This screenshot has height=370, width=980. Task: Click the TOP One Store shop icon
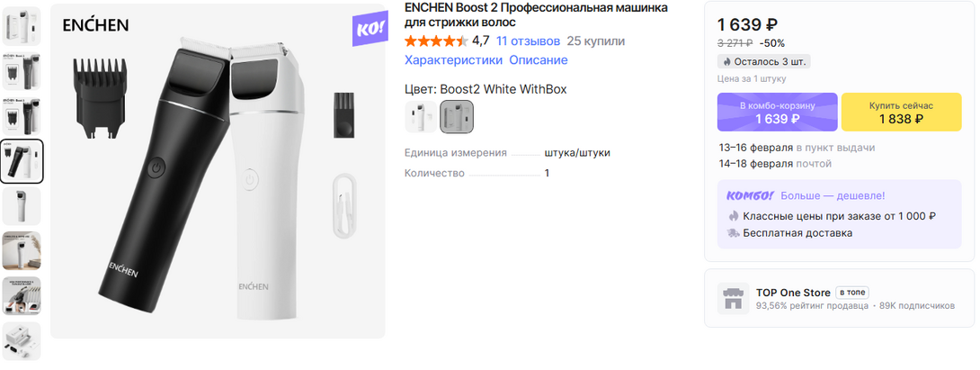(x=734, y=298)
